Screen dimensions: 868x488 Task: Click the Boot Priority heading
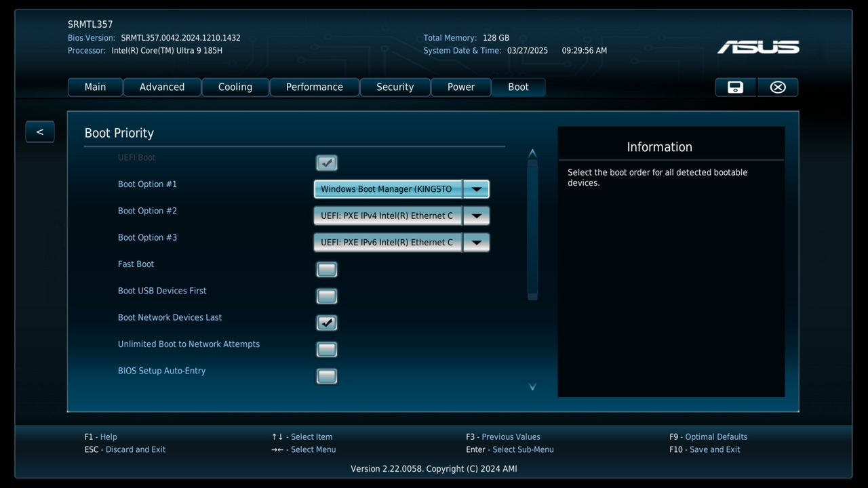pyautogui.click(x=119, y=133)
